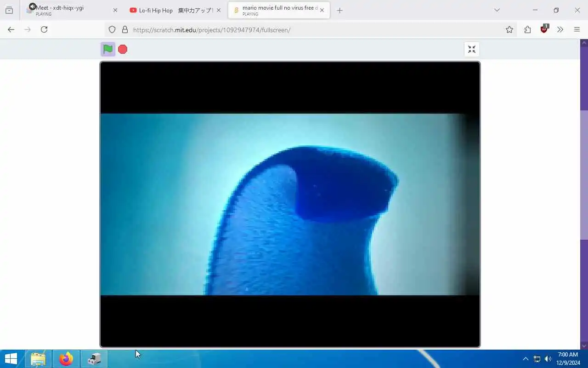
Task: Open the network tray icon
Action: pyautogui.click(x=537, y=359)
